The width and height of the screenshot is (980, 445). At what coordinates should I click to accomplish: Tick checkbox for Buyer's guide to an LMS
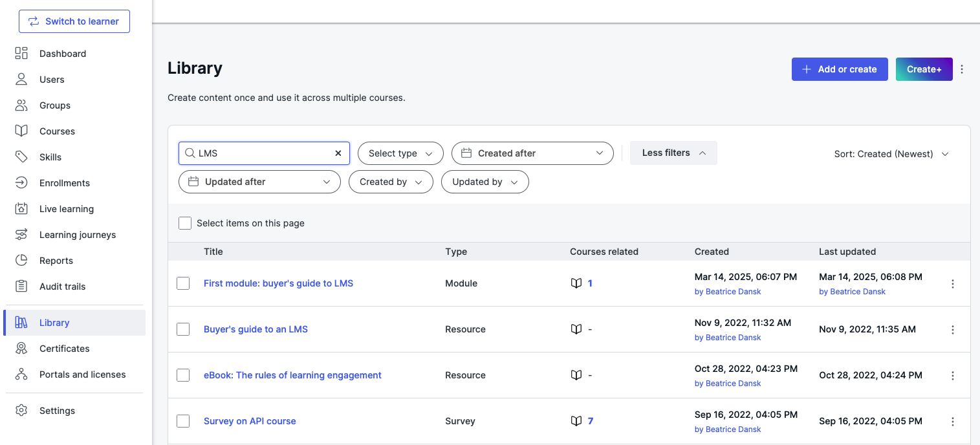pyautogui.click(x=183, y=329)
